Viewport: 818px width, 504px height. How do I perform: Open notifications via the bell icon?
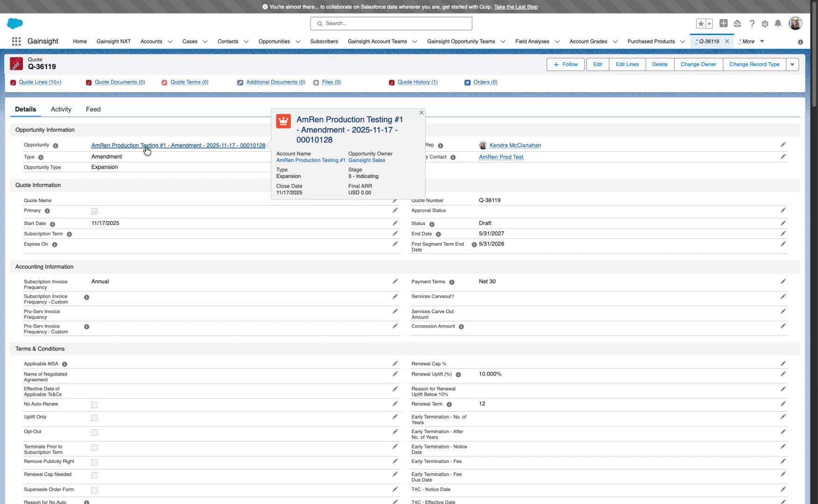coord(778,23)
